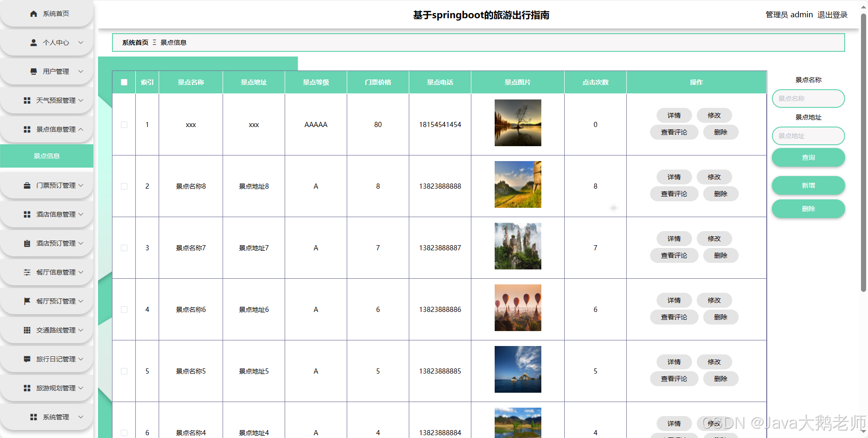868x438 pixels.
Task: Open the lake tree image in row 1
Action: pyautogui.click(x=518, y=123)
